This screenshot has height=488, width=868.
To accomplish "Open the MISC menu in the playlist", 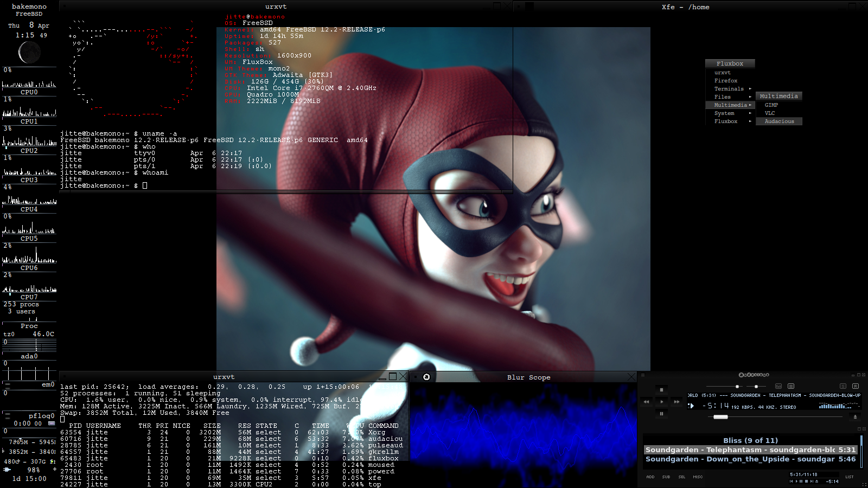I will click(x=698, y=477).
